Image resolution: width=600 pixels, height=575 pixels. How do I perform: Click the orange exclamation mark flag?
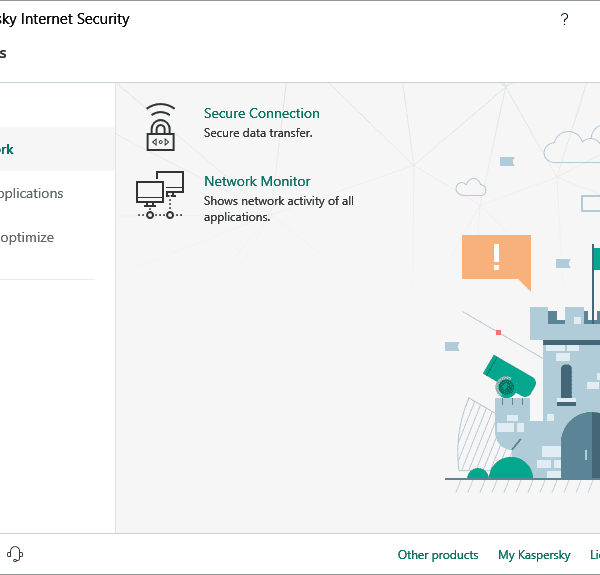[496, 257]
